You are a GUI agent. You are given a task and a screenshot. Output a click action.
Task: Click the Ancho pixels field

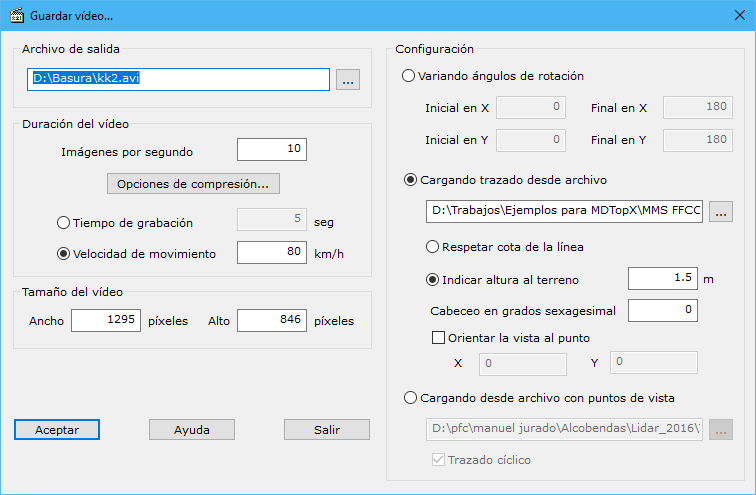(106, 321)
